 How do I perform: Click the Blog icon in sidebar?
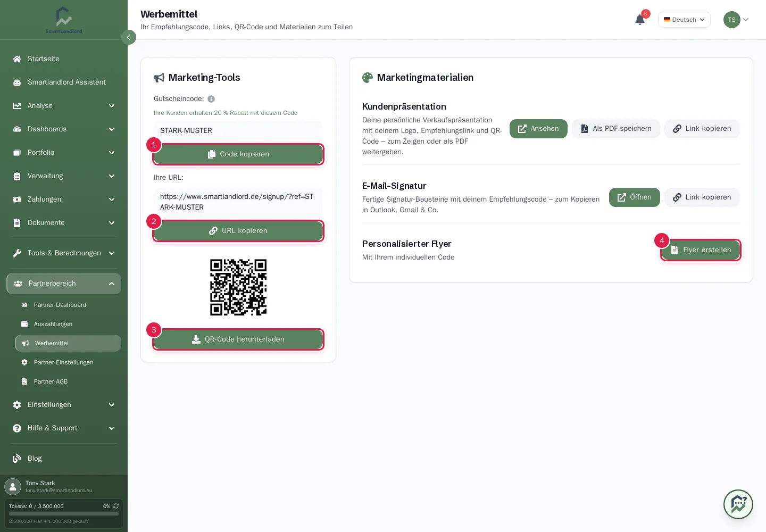click(x=17, y=459)
